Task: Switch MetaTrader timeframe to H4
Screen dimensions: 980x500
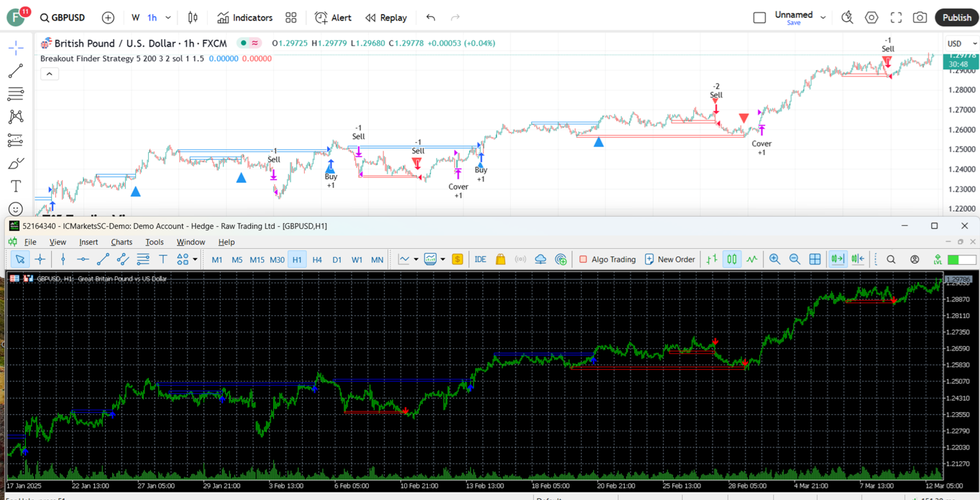Action: pos(317,259)
